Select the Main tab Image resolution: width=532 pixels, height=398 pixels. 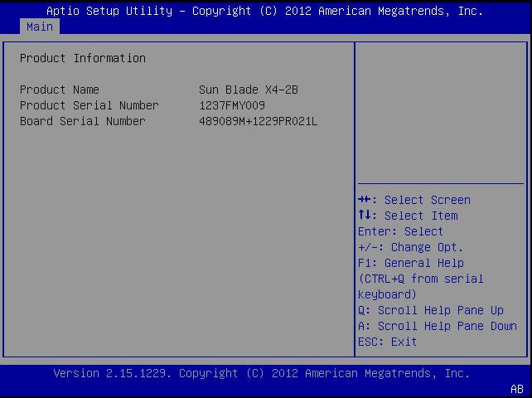[40, 27]
